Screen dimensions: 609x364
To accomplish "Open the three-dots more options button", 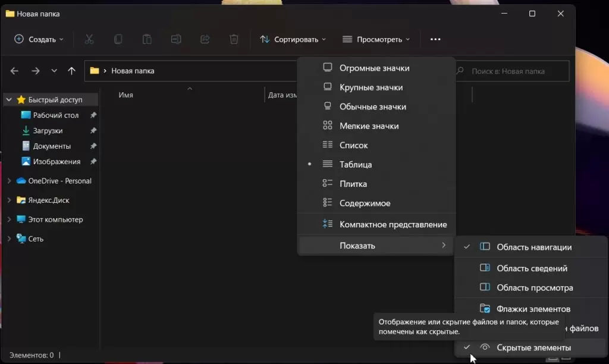I will click(x=435, y=39).
